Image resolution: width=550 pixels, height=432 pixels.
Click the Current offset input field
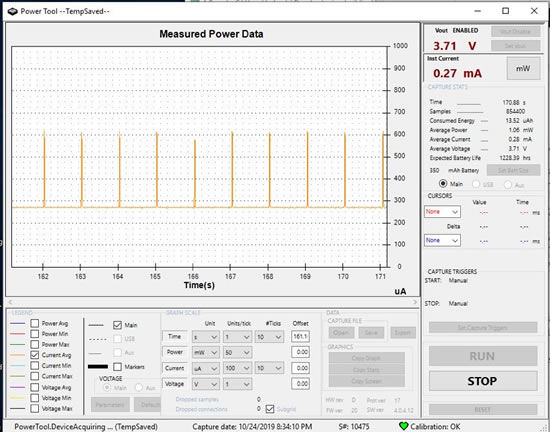[300, 368]
